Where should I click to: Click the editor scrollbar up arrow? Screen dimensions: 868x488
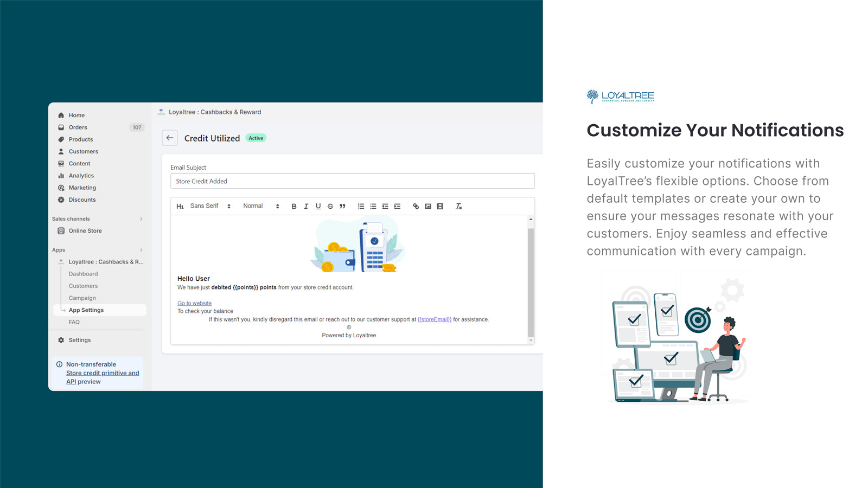coord(531,219)
